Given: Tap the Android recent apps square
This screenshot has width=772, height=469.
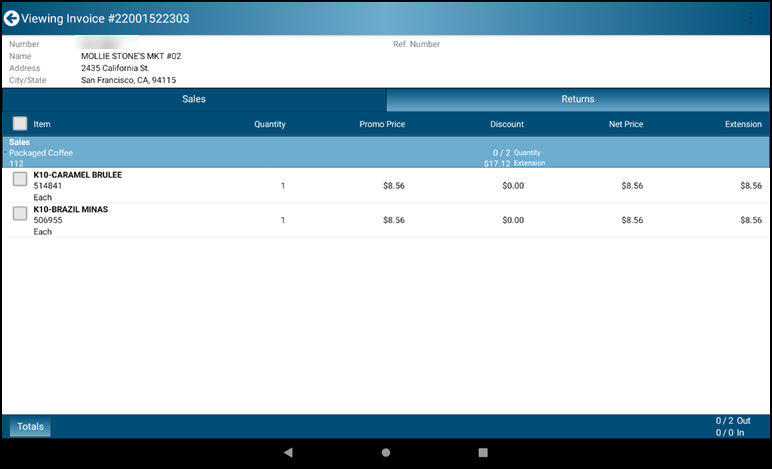Looking at the screenshot, I should click(x=483, y=452).
